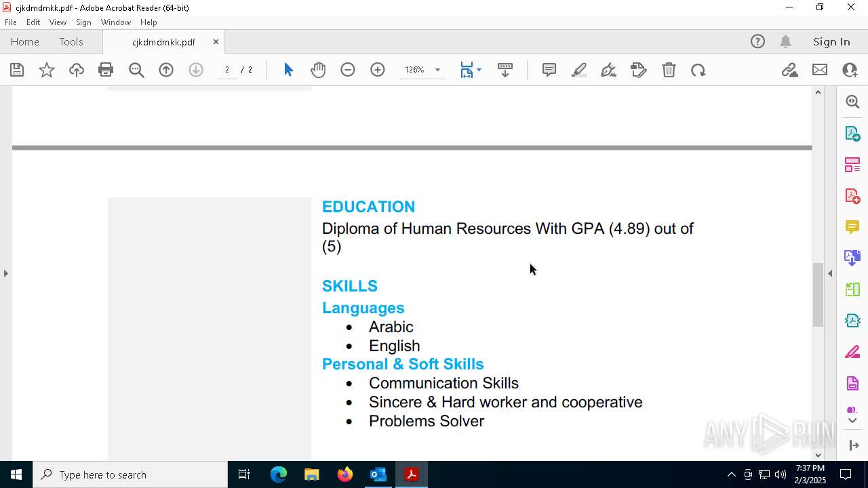Image resolution: width=868 pixels, height=488 pixels.
Task: Open the Edit menu
Action: 33,22
